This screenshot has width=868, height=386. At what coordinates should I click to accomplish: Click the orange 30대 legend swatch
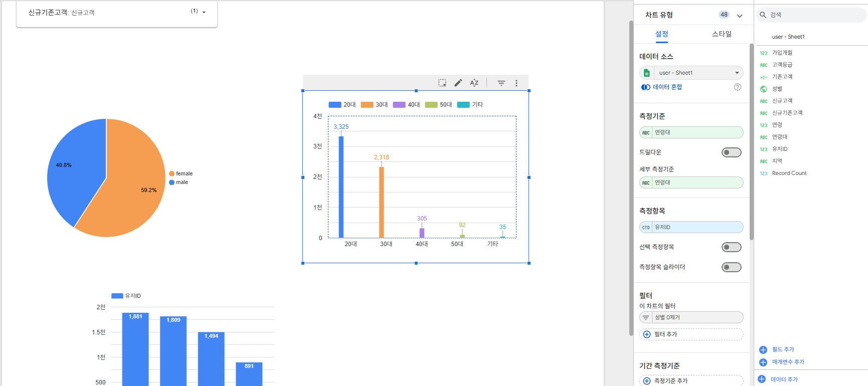[367, 105]
